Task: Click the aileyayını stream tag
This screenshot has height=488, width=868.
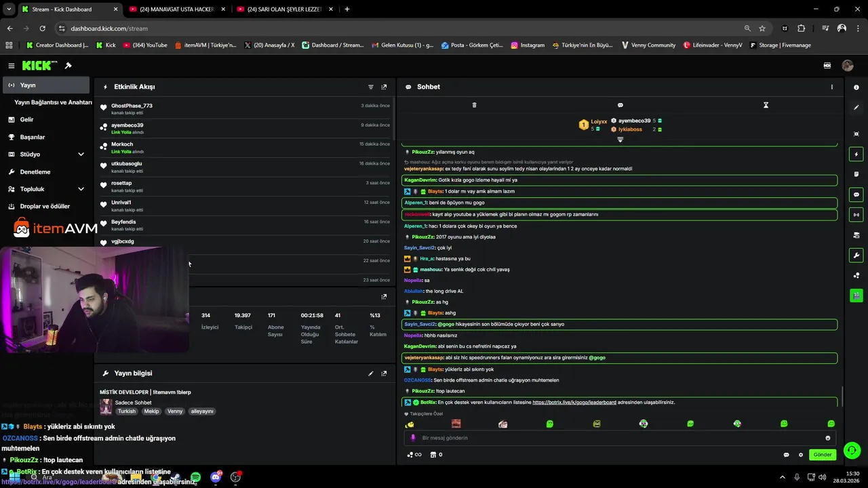Action: click(x=202, y=411)
